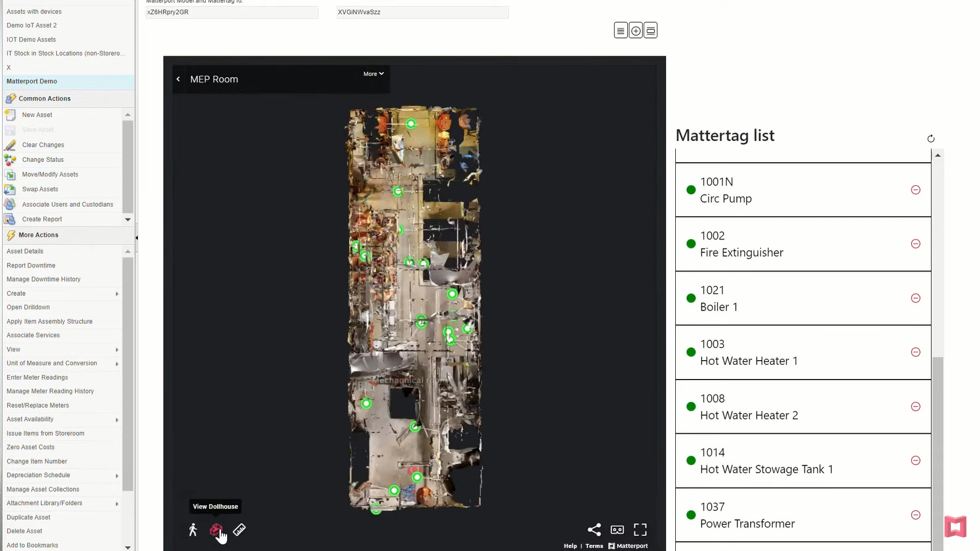Expand the Create submenu arrow
This screenshot has height=551, width=980.
(117, 294)
